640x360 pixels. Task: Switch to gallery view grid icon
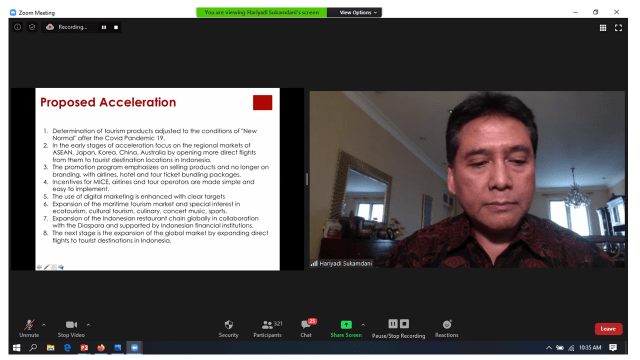point(603,28)
